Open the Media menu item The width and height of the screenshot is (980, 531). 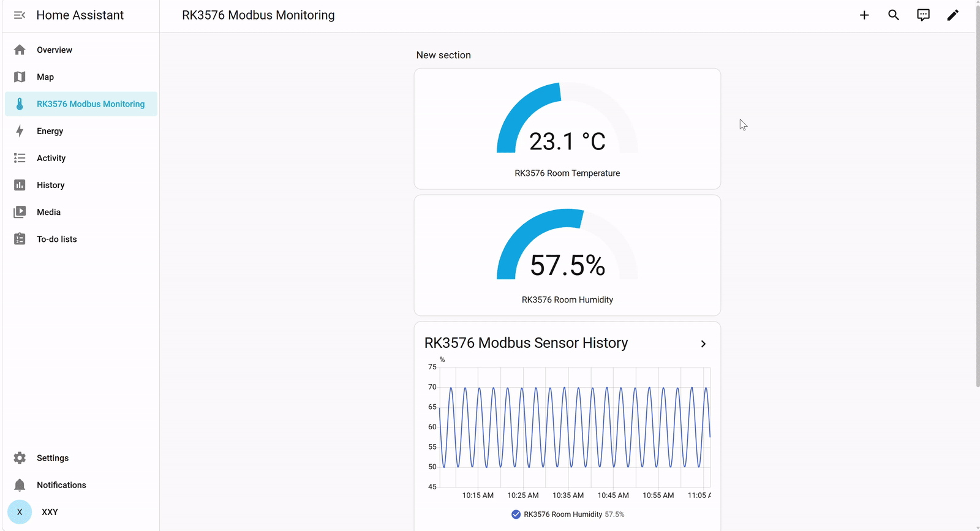click(x=81, y=212)
